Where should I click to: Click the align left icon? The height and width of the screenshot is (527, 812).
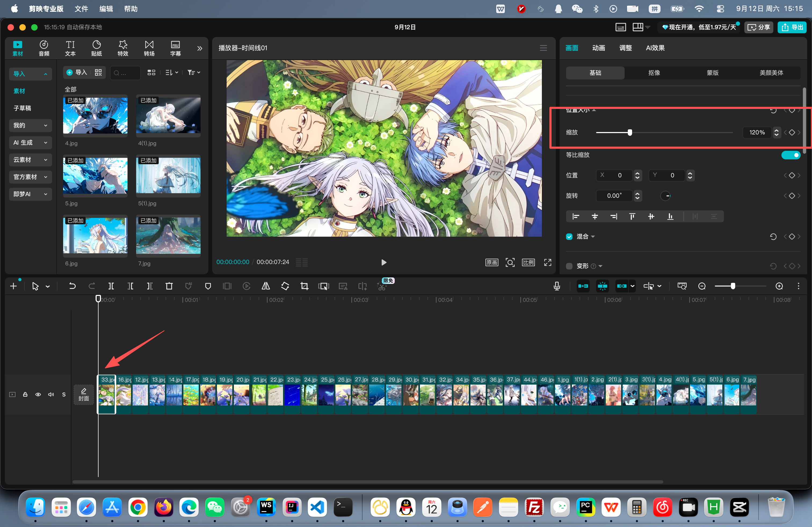575,217
